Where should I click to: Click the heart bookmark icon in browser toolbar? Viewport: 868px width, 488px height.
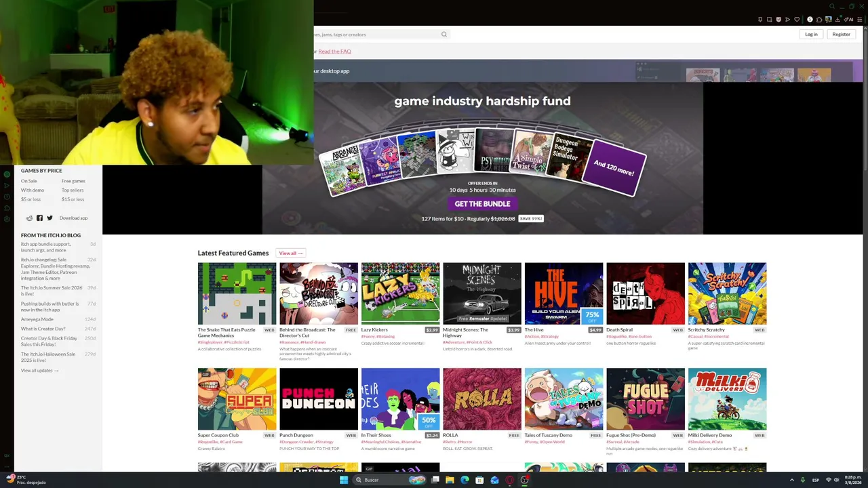tap(797, 20)
